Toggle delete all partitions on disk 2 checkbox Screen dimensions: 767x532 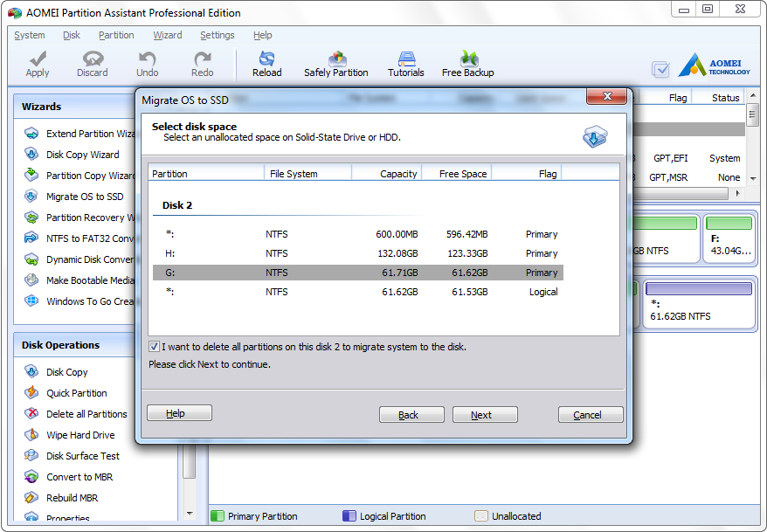click(154, 347)
